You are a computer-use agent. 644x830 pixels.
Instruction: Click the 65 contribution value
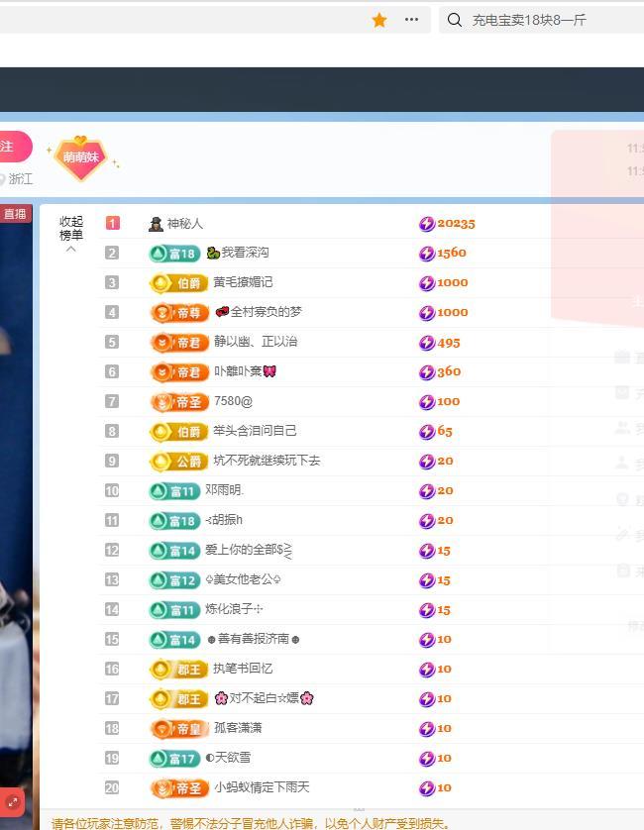point(445,432)
